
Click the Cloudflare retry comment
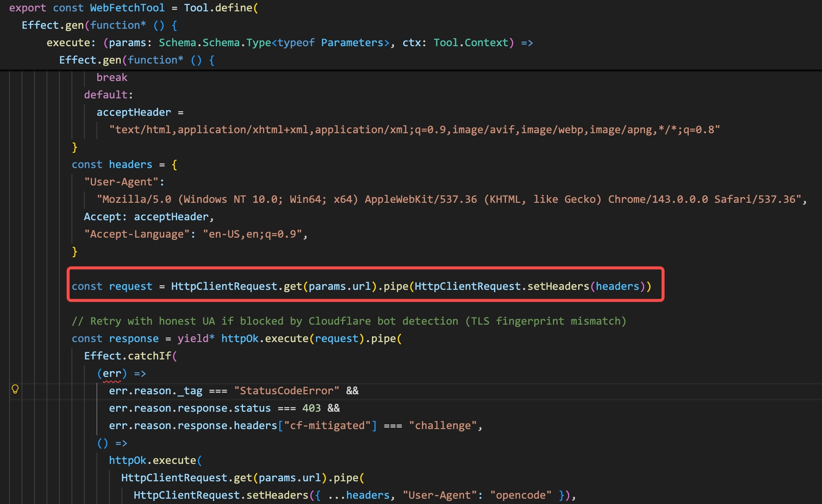coord(349,321)
